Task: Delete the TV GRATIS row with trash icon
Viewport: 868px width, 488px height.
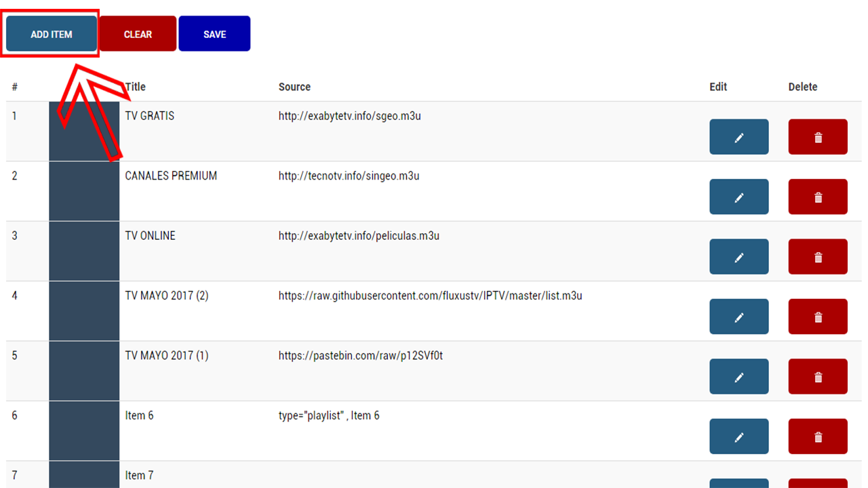Action: click(x=818, y=137)
